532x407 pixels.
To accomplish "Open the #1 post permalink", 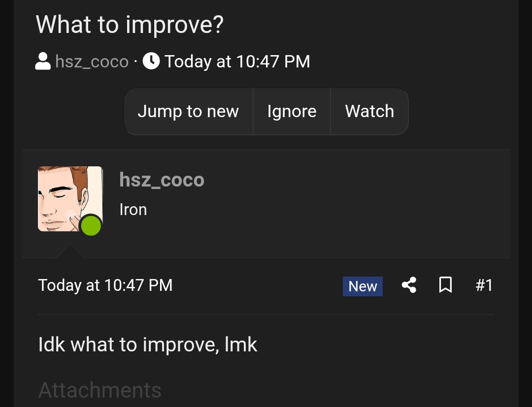I will (x=484, y=285).
